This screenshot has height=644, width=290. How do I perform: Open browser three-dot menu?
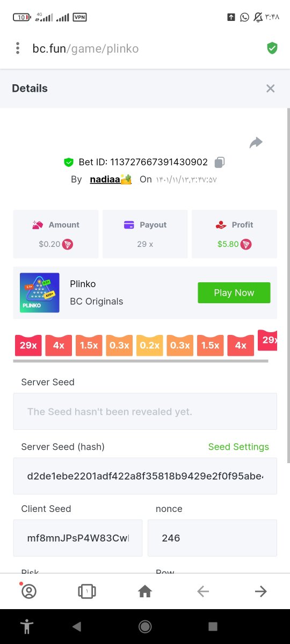[x=18, y=48]
